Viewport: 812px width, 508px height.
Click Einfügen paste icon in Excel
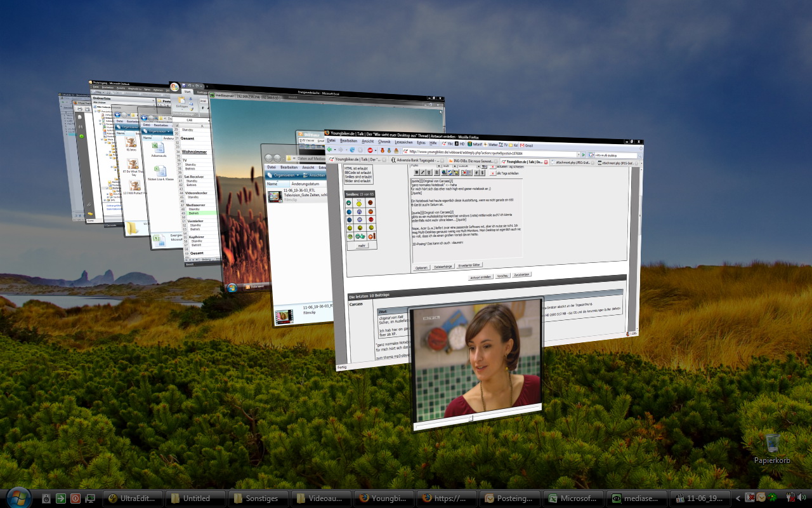click(181, 100)
